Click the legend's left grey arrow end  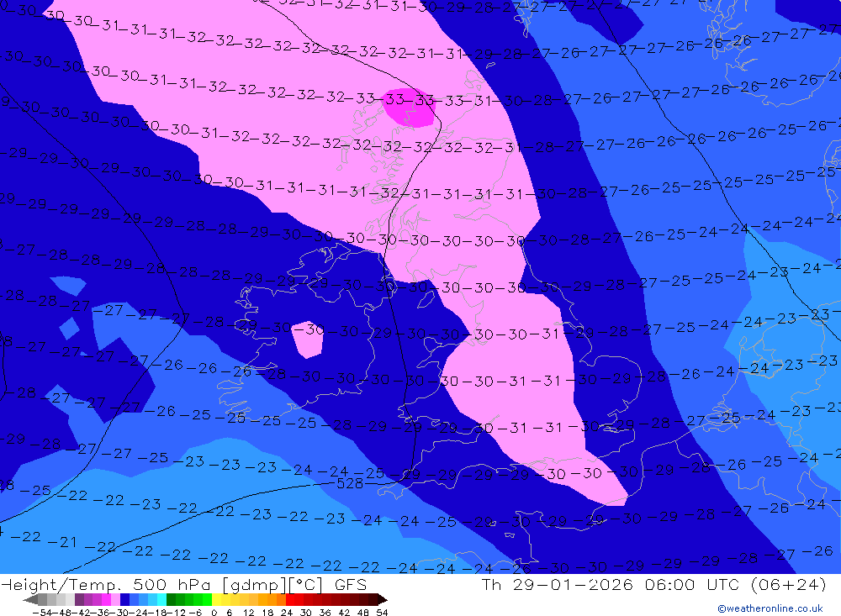[30, 600]
